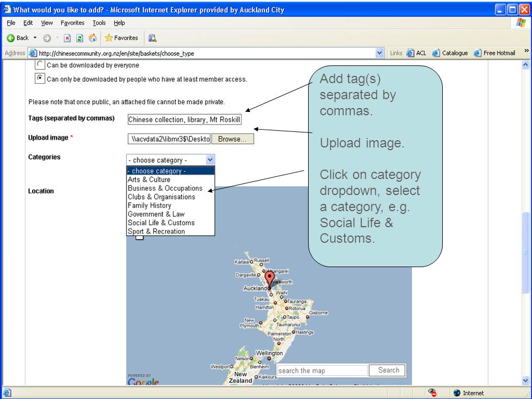Click Auckland label on the map
The width and height of the screenshot is (532, 399).
pos(255,288)
